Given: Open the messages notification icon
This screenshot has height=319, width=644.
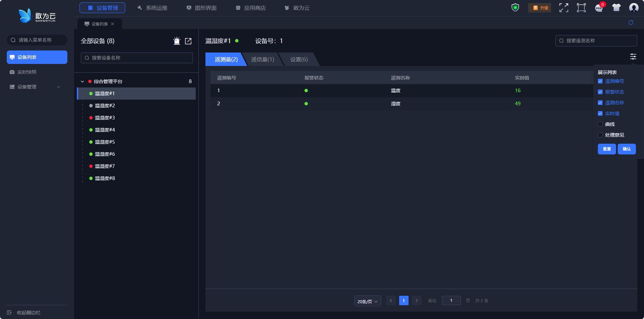Looking at the screenshot, I should click(x=599, y=8).
